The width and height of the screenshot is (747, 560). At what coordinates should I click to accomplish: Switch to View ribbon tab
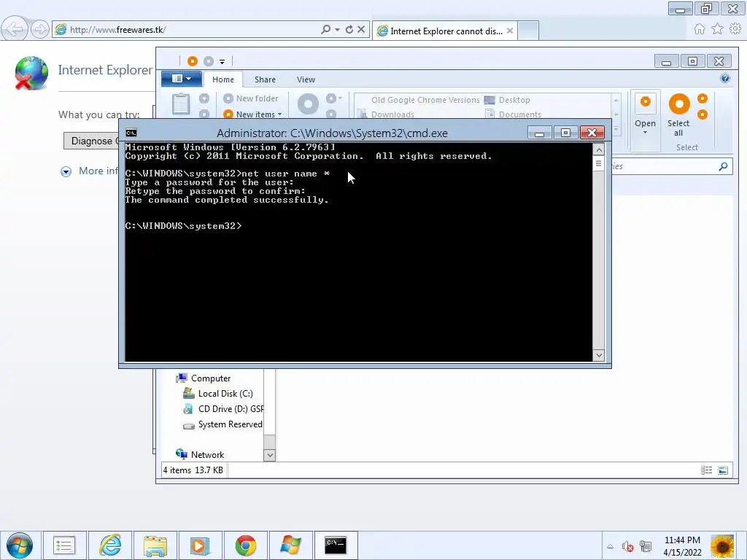pyautogui.click(x=306, y=79)
